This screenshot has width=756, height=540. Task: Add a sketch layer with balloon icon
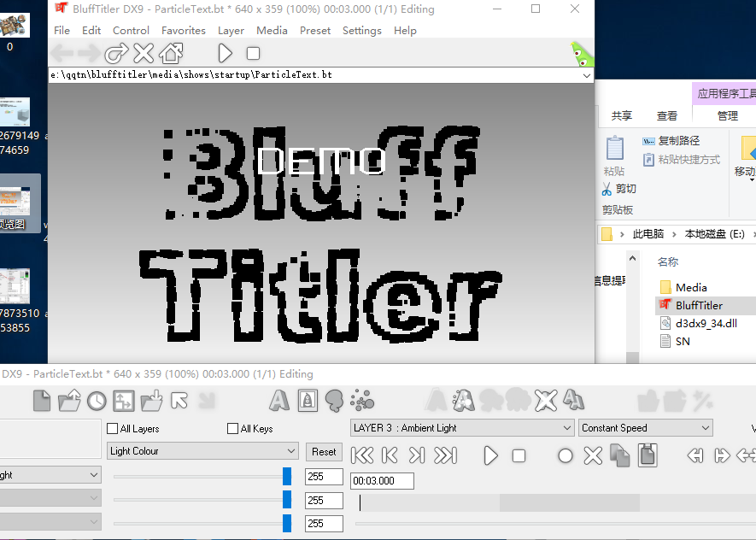pyautogui.click(x=335, y=401)
